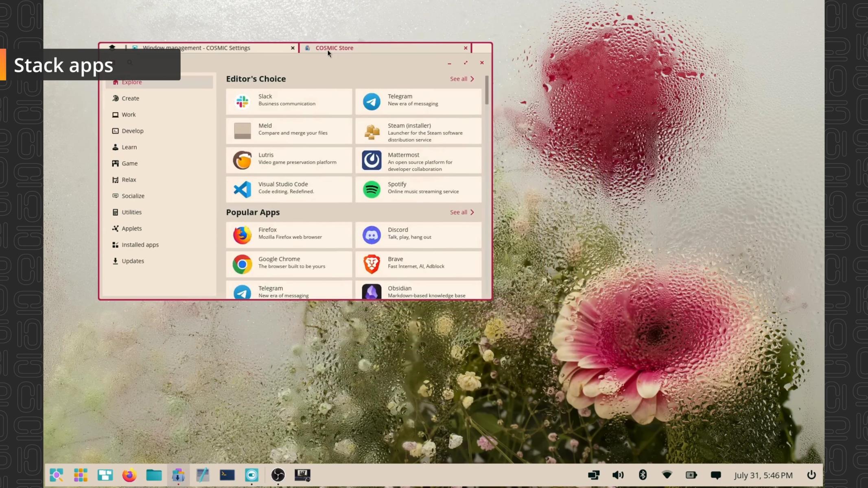See all Editor's Choice apps
This screenshot has width=868, height=488.
coord(462,78)
